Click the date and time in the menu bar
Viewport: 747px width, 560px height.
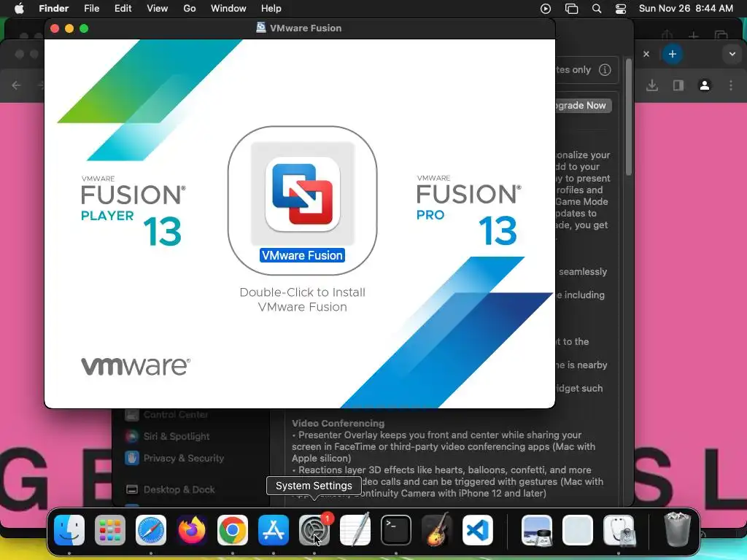point(686,9)
